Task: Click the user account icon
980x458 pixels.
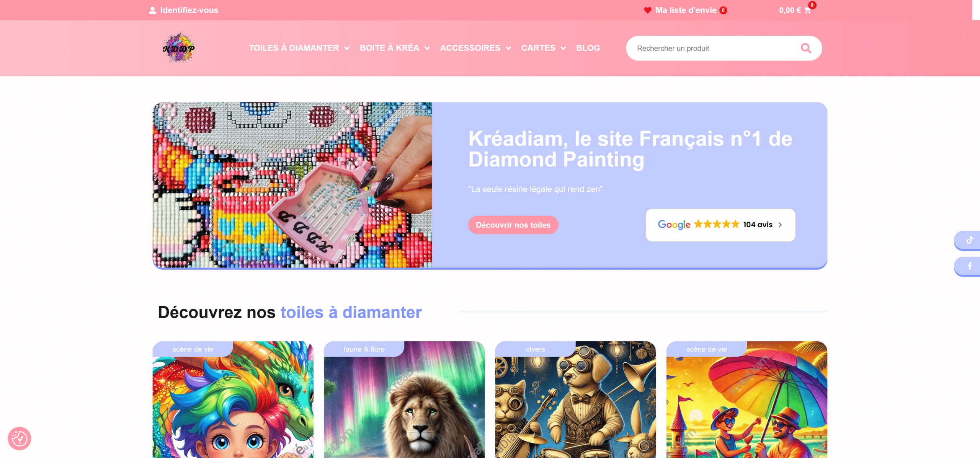Action: (x=152, y=10)
